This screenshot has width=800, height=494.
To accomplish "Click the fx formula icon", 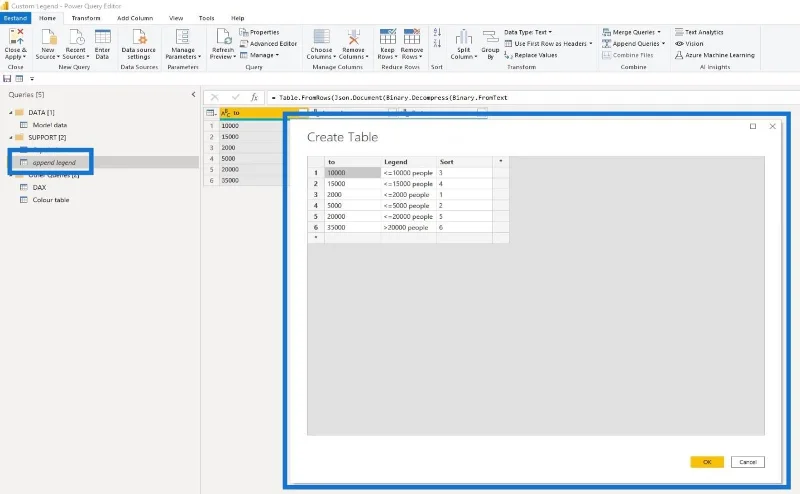I will tap(254, 97).
